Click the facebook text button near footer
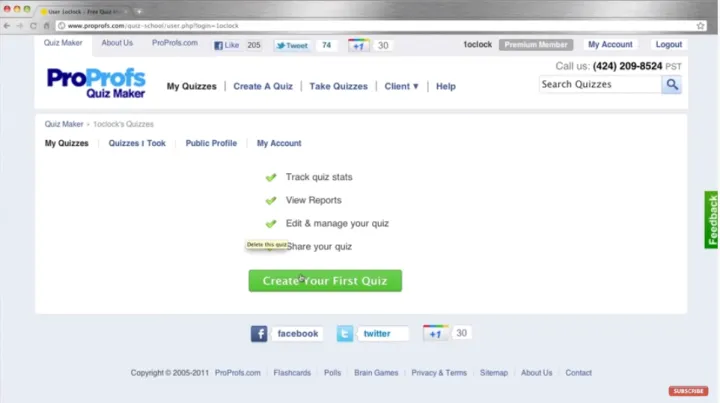Screen dimensions: 720x403 click(298, 334)
